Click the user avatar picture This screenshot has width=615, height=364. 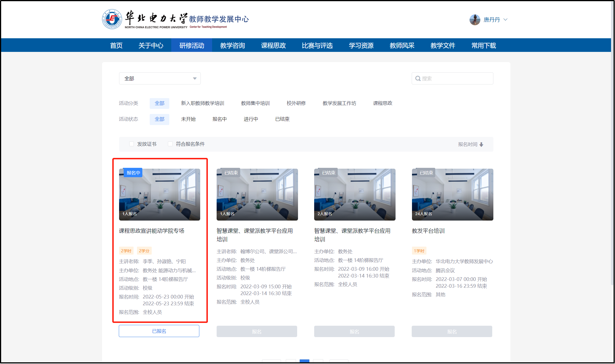tap(475, 20)
